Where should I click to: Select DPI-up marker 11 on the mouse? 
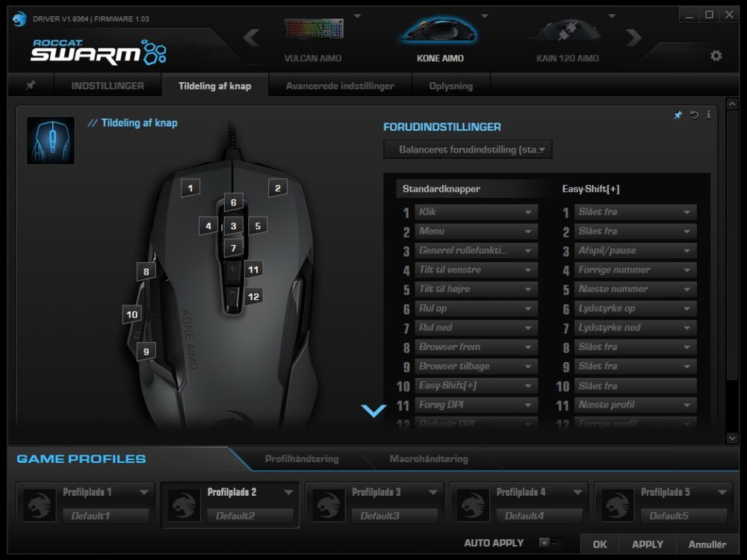pyautogui.click(x=253, y=270)
